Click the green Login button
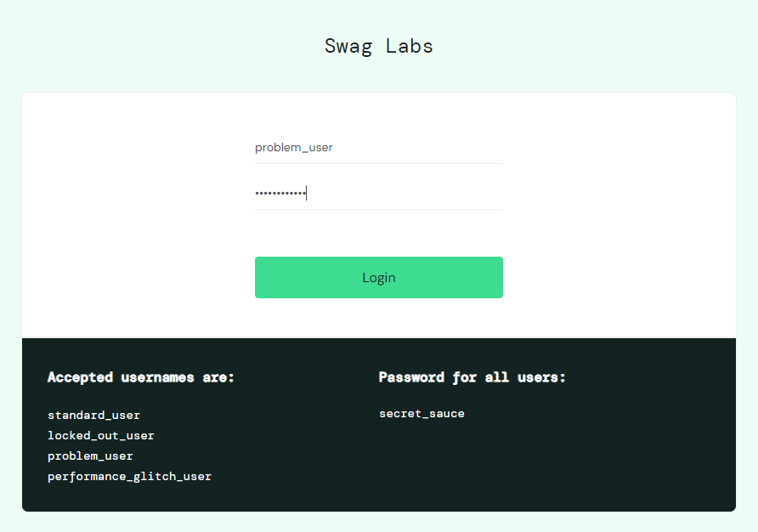 click(378, 277)
